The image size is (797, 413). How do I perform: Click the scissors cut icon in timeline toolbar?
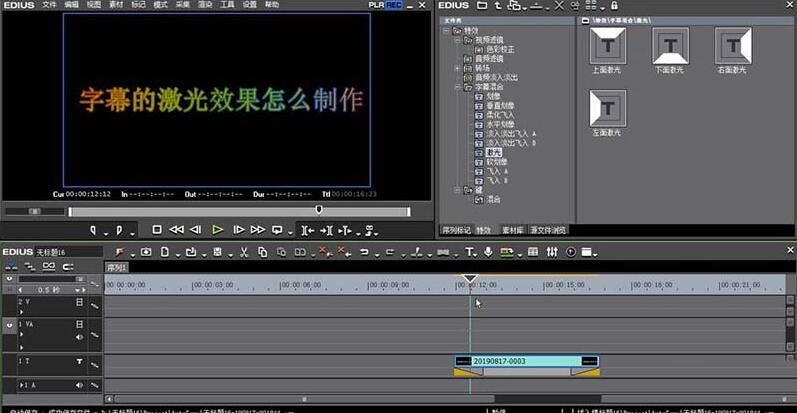point(244,252)
